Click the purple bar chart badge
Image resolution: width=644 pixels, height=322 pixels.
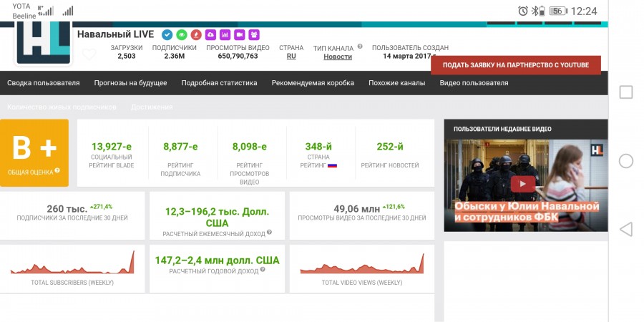(225, 34)
